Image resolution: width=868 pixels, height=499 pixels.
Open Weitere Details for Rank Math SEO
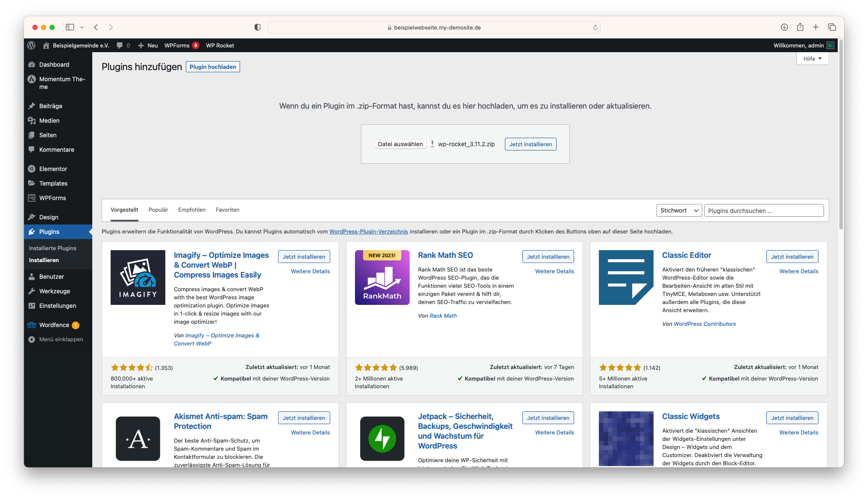(x=554, y=271)
